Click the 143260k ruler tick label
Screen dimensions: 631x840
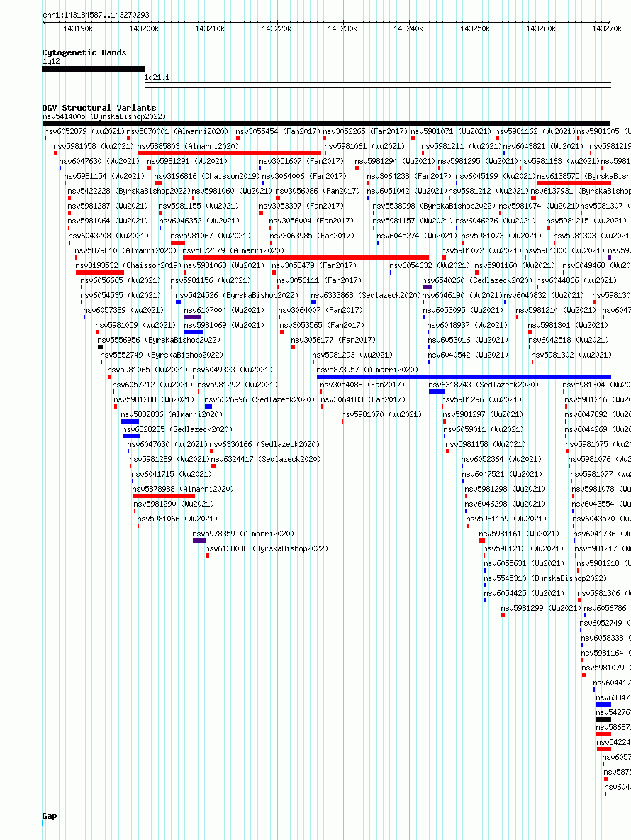pyautogui.click(x=541, y=28)
